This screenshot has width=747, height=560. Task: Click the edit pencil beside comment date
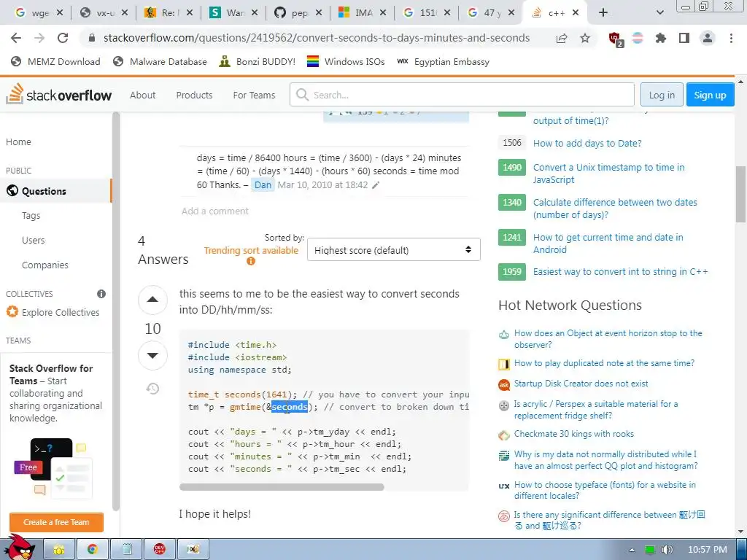376,185
